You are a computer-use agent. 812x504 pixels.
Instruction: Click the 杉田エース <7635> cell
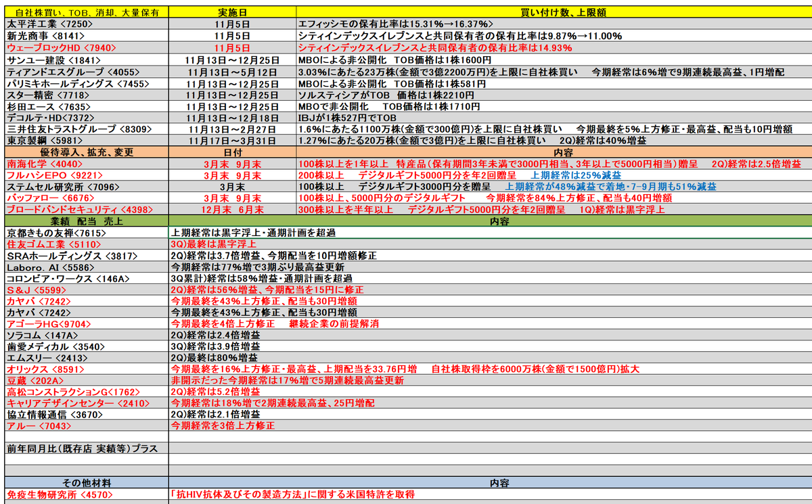86,106
